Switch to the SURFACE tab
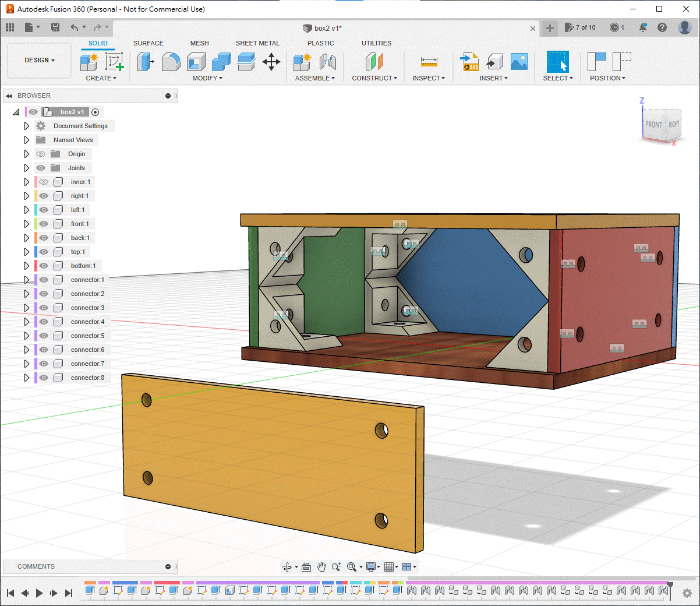The width and height of the screenshot is (700, 606). coord(148,43)
